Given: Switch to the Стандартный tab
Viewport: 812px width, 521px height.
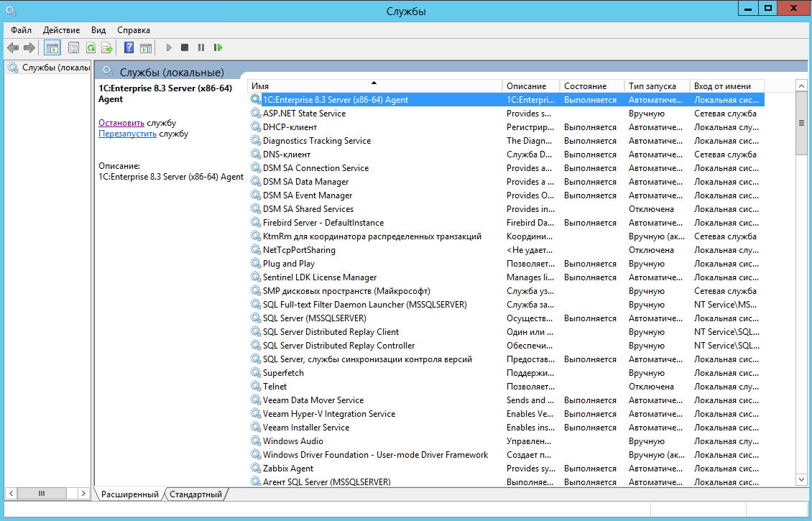Looking at the screenshot, I should click(196, 494).
